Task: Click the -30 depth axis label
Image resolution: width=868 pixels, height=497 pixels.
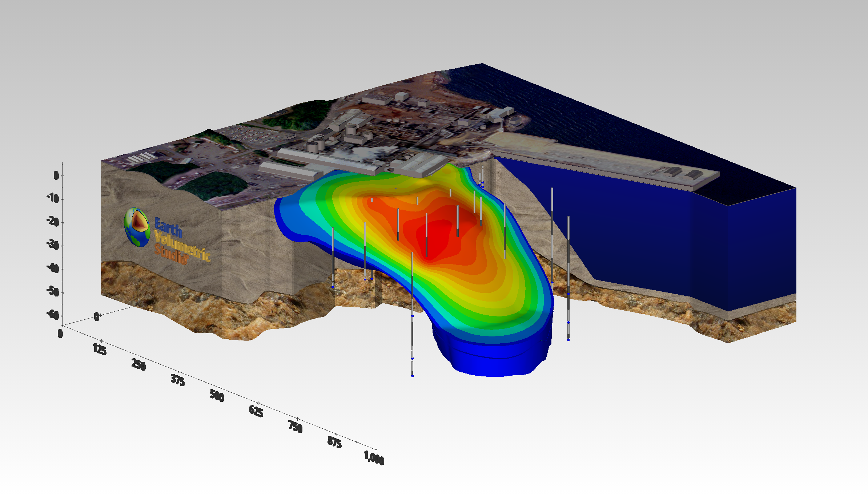Action: pyautogui.click(x=53, y=245)
